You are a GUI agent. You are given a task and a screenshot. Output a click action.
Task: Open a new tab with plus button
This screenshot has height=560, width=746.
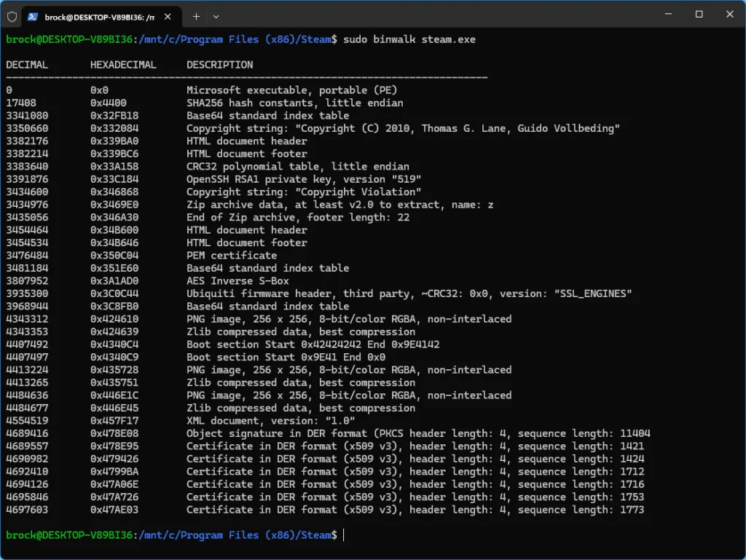pyautogui.click(x=196, y=16)
